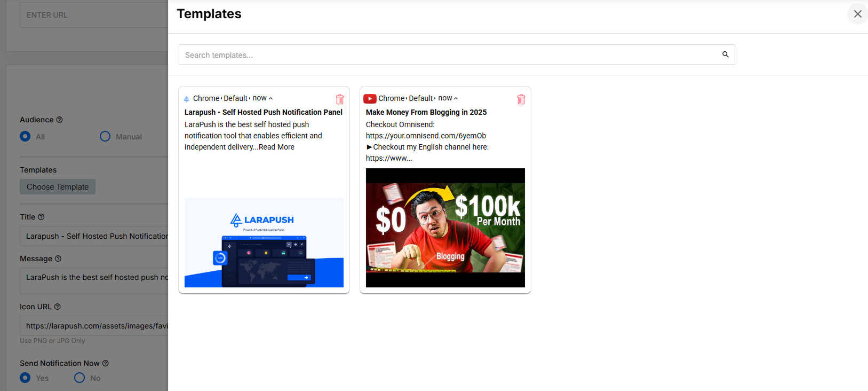
Task: Select No for Send Notification Now
Action: pos(79,378)
